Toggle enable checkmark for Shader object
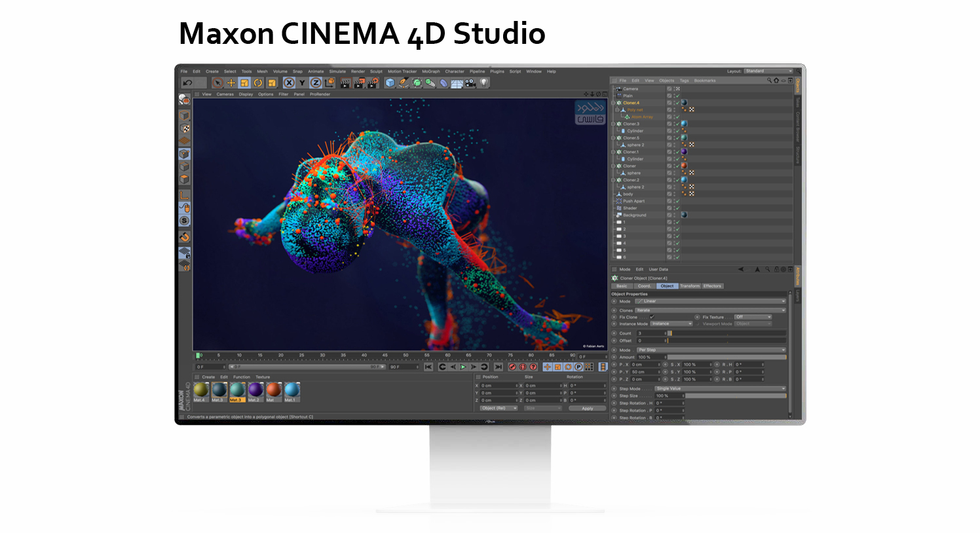The image size is (980, 533). (677, 208)
